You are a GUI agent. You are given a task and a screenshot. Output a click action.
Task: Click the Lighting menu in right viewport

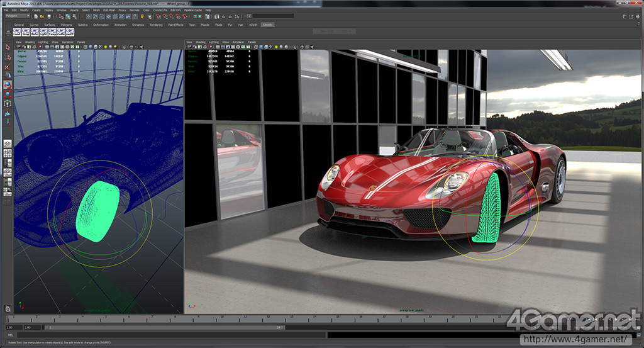[213, 42]
